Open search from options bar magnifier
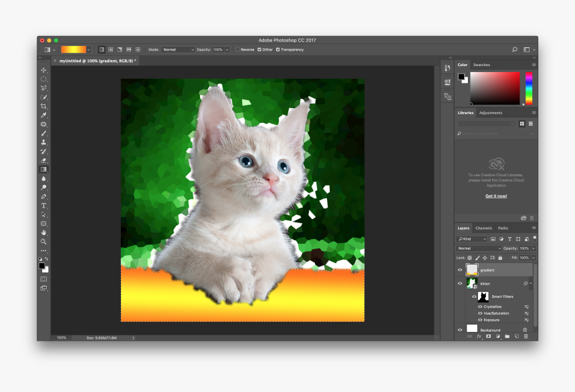Viewport: 575px width, 392px height. click(515, 49)
